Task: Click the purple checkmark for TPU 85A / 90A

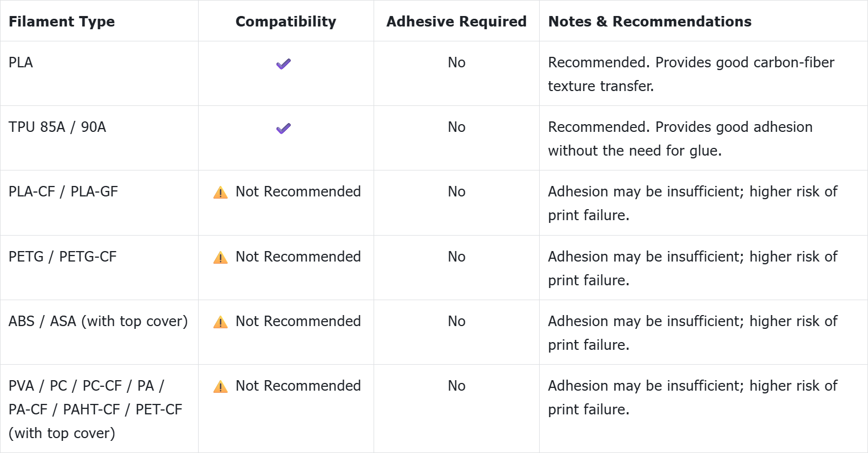Action: pos(284,129)
